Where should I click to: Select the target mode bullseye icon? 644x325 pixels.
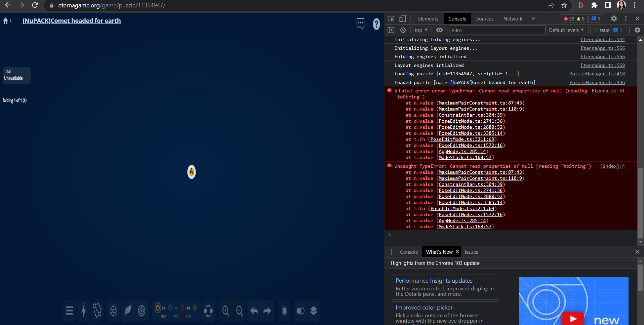tap(142, 311)
